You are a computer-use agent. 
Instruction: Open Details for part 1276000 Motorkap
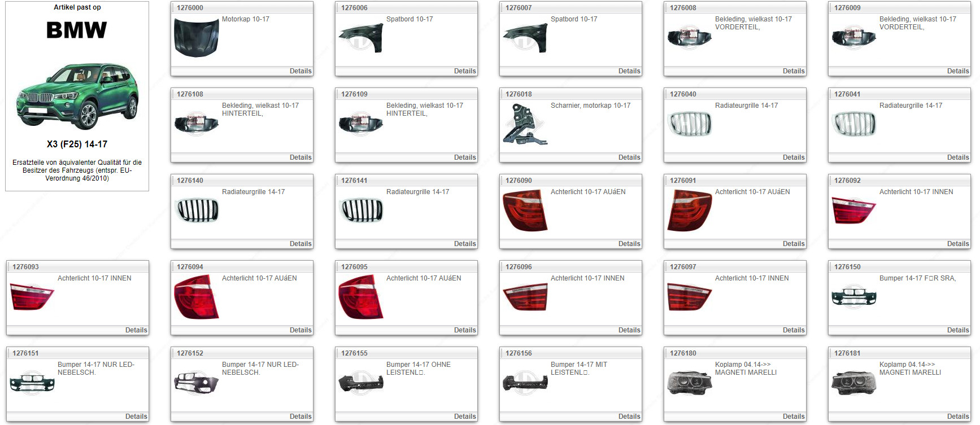(x=300, y=71)
